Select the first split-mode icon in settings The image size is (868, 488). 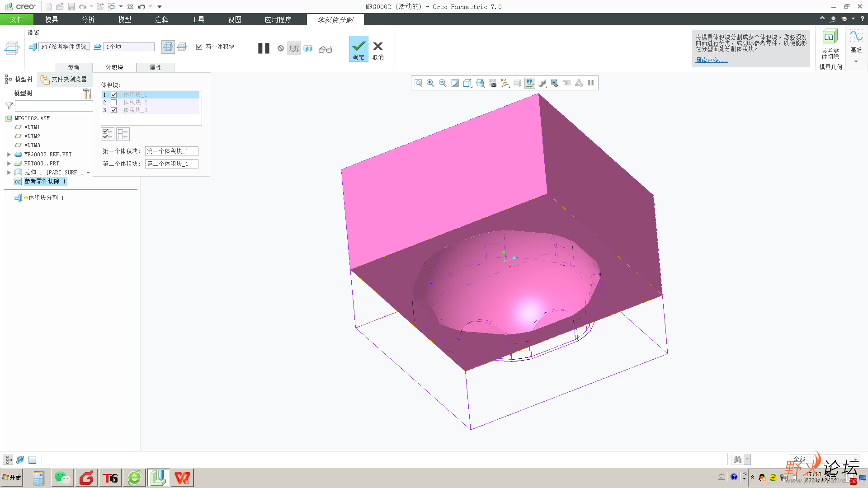pos(168,47)
